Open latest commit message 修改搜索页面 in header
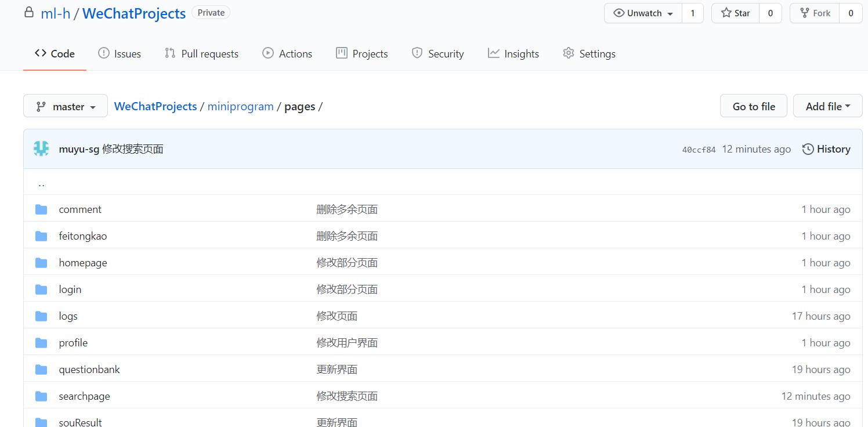This screenshot has height=427, width=868. [133, 149]
